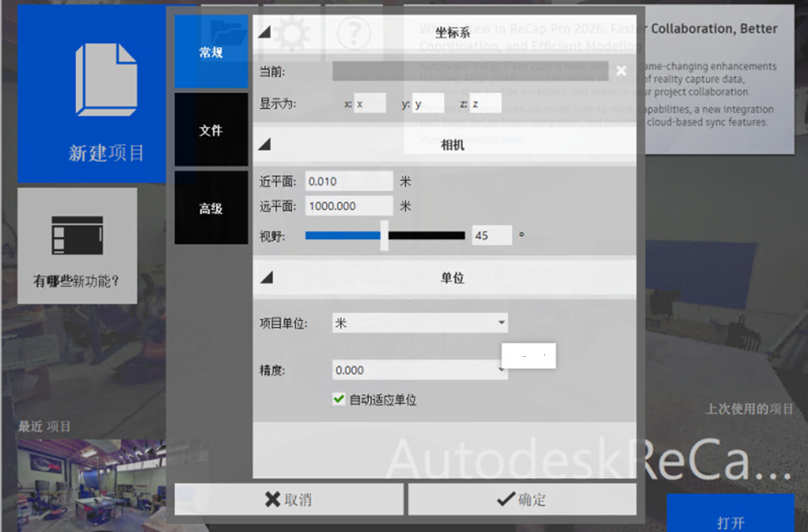Click the 'here' link in the news panel
This screenshot has width=808, height=532.
511,139
